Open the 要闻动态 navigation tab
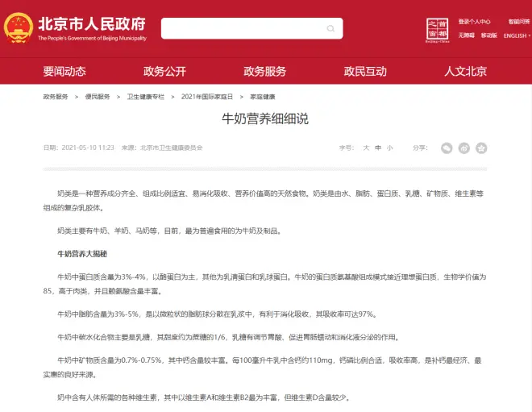Viewport: 532px width, 412px height. pos(64,71)
